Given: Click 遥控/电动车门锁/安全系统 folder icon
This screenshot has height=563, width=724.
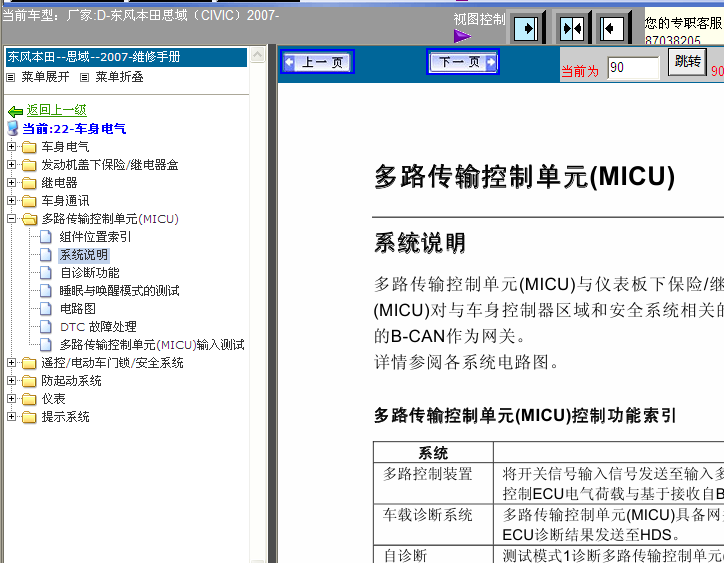Looking at the screenshot, I should click(x=29, y=363).
